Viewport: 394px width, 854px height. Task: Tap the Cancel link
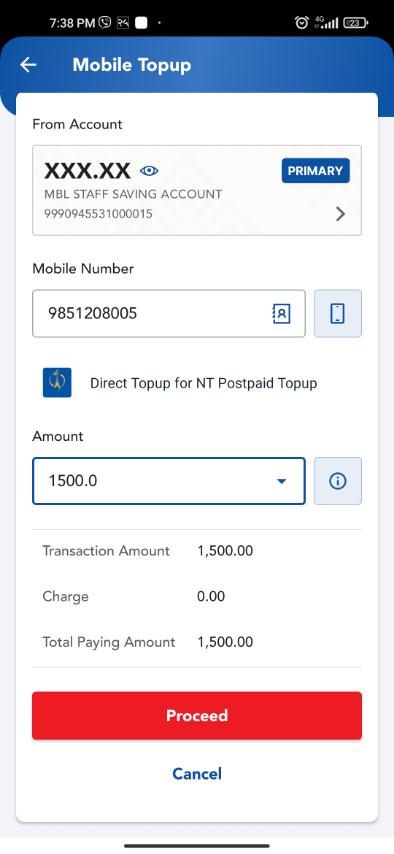[197, 774]
